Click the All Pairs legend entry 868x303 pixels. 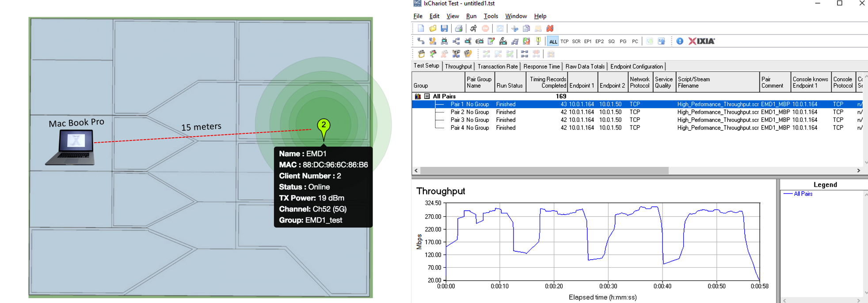click(798, 194)
